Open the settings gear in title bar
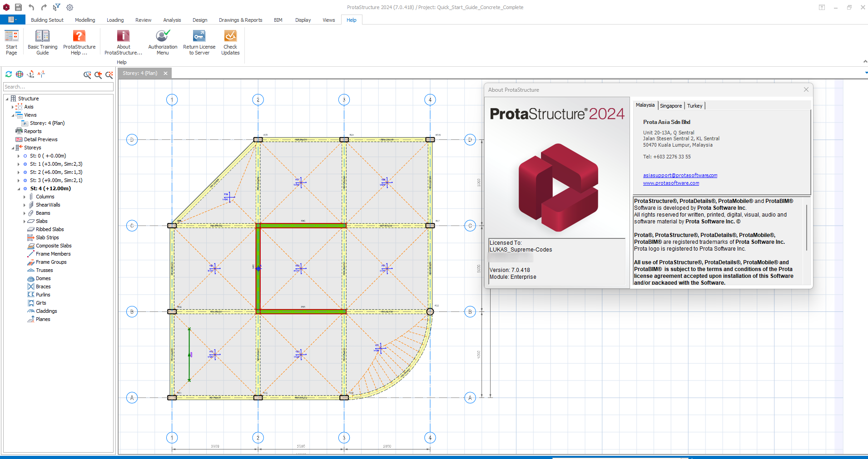This screenshot has height=459, width=868. click(x=69, y=7)
